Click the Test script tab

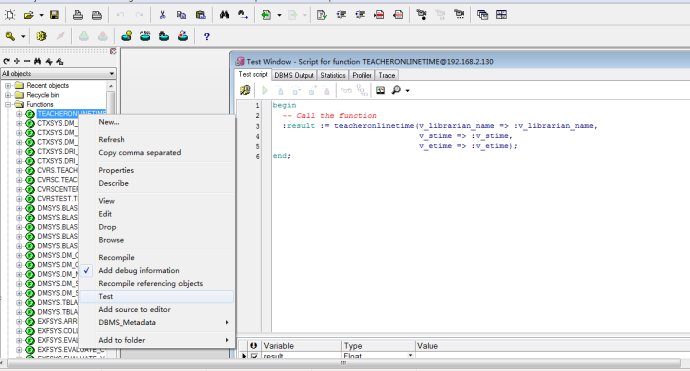(253, 75)
